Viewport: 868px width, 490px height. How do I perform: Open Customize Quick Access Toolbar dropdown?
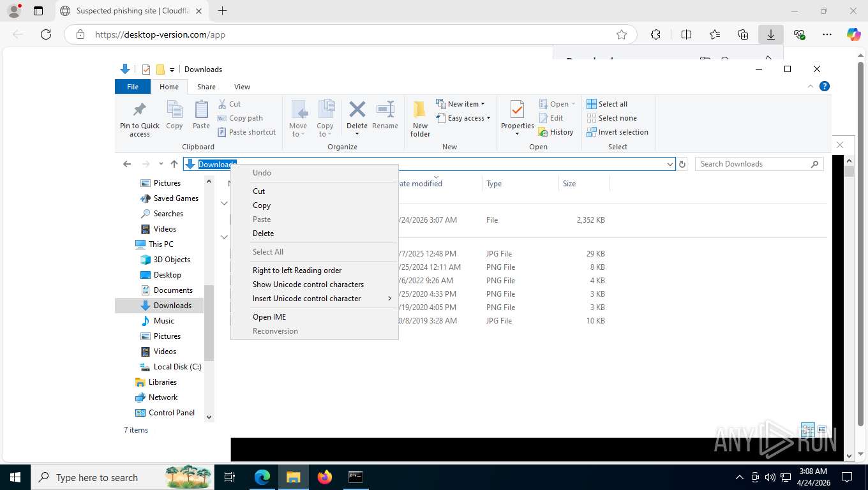tap(172, 70)
